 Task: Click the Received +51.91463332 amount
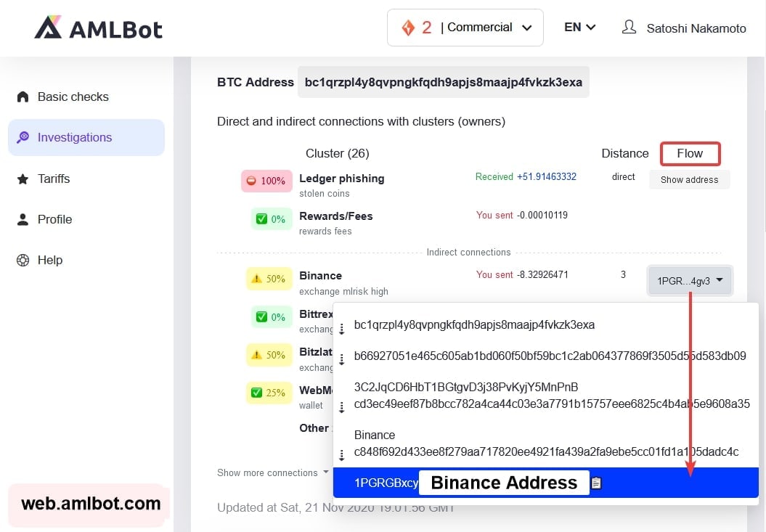tap(526, 177)
